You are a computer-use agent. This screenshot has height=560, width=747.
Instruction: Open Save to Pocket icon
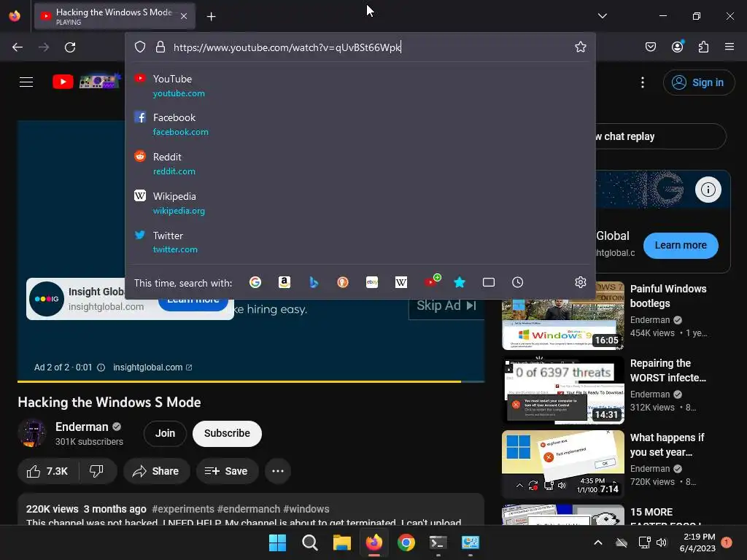(x=651, y=47)
